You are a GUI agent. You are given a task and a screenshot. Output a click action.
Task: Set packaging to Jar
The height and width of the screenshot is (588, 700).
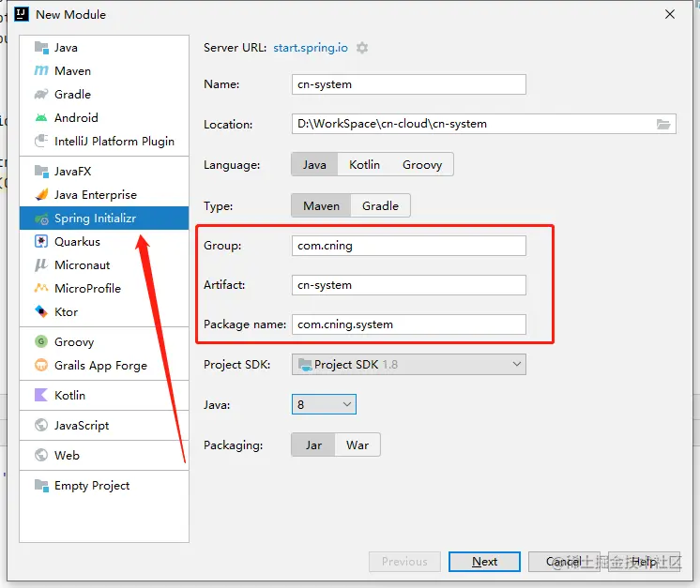[x=313, y=445]
